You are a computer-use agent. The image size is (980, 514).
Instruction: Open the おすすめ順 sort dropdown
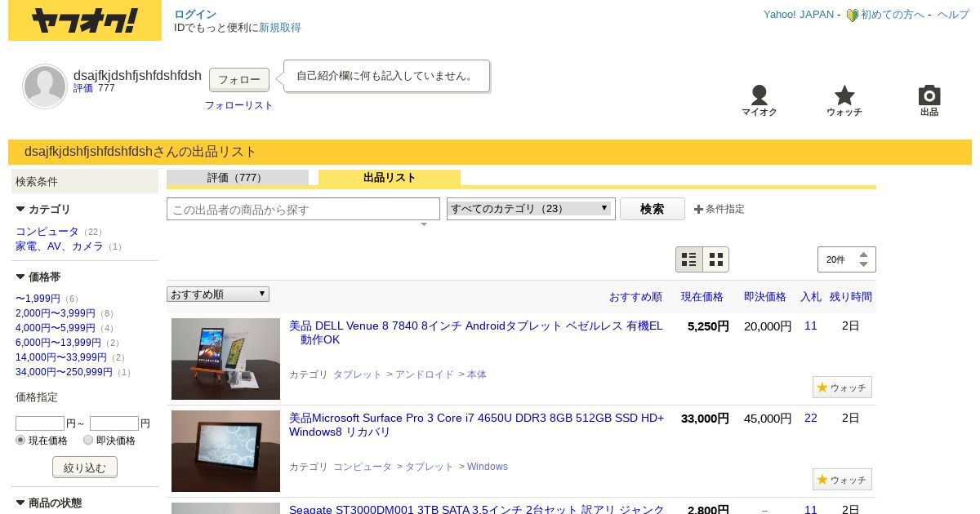click(x=218, y=294)
